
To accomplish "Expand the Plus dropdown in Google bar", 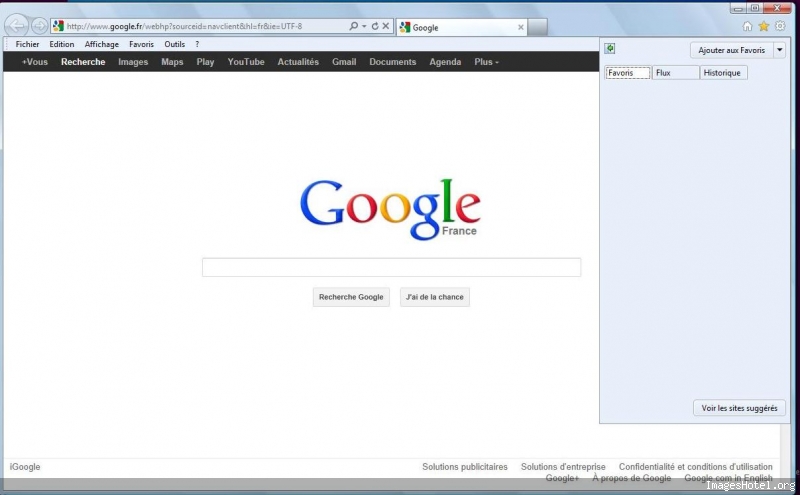I will [x=486, y=62].
